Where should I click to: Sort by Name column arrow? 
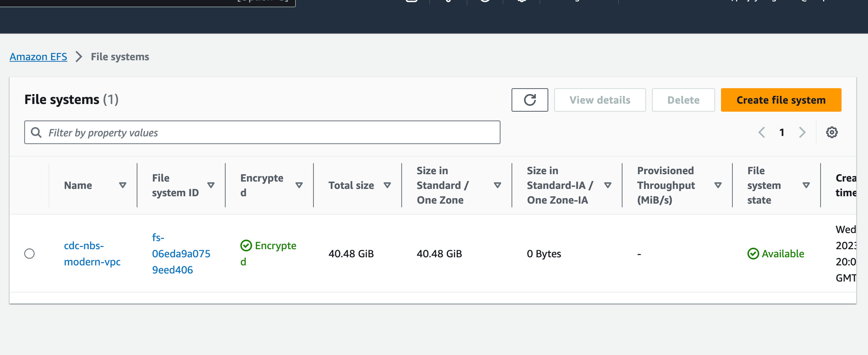pyautogui.click(x=123, y=185)
